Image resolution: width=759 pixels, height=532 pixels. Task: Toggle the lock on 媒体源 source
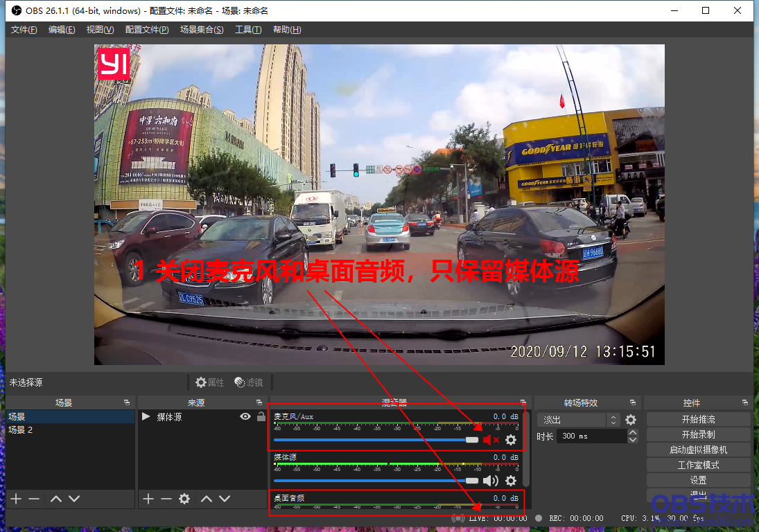[x=261, y=417]
